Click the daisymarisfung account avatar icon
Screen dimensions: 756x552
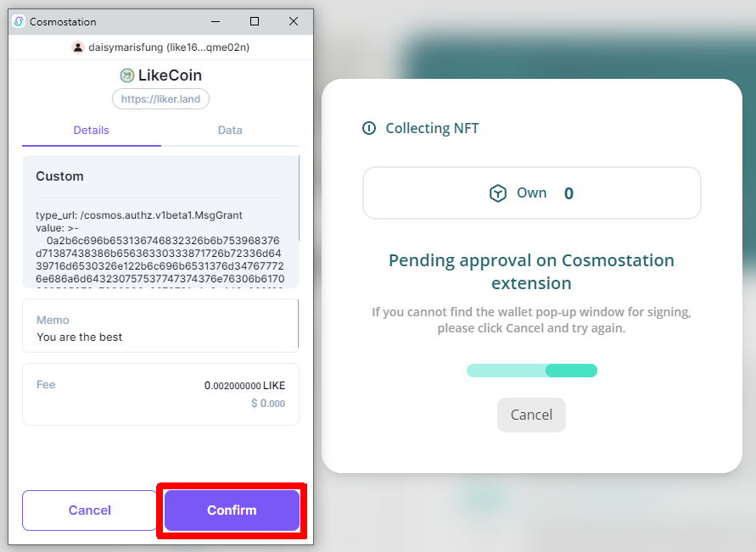[x=77, y=47]
